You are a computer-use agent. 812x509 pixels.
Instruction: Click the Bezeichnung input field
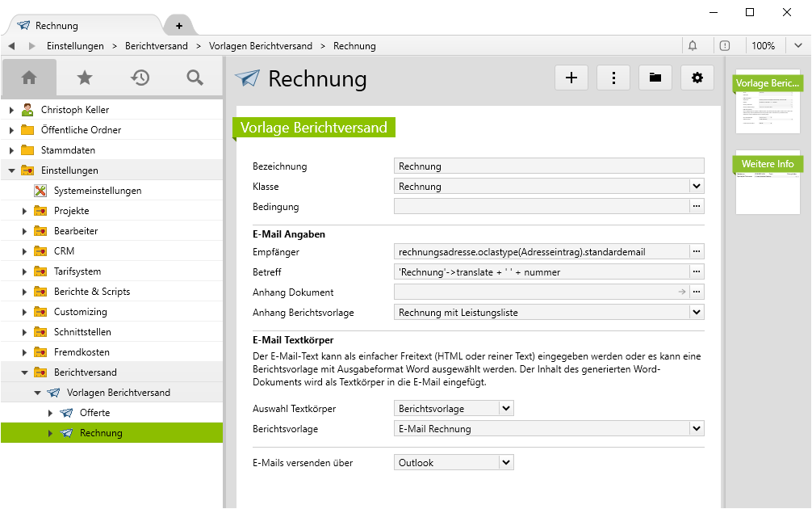(x=549, y=166)
